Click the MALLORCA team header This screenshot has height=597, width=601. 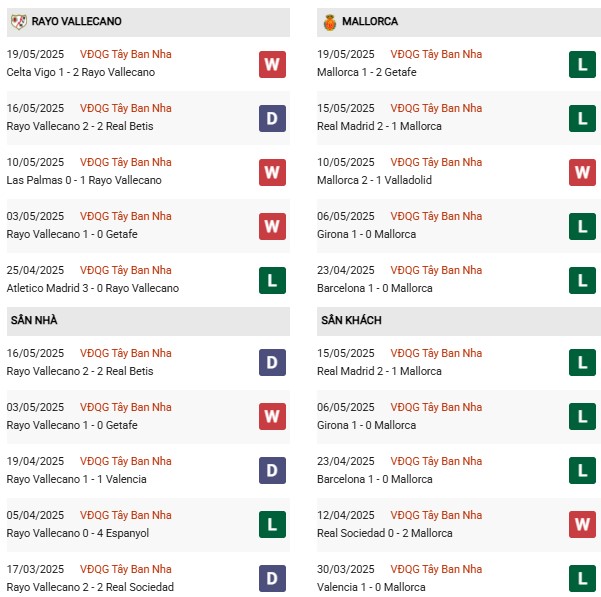click(369, 21)
